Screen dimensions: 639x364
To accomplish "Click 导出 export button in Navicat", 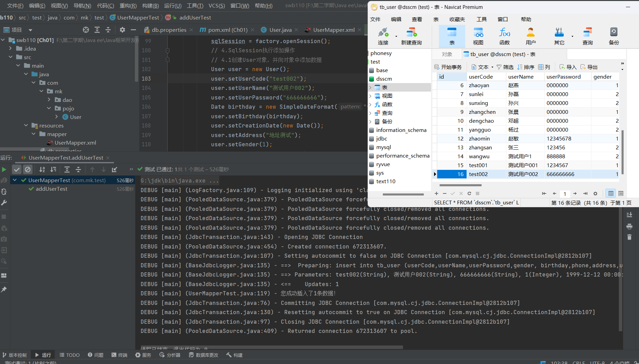I will click(589, 67).
